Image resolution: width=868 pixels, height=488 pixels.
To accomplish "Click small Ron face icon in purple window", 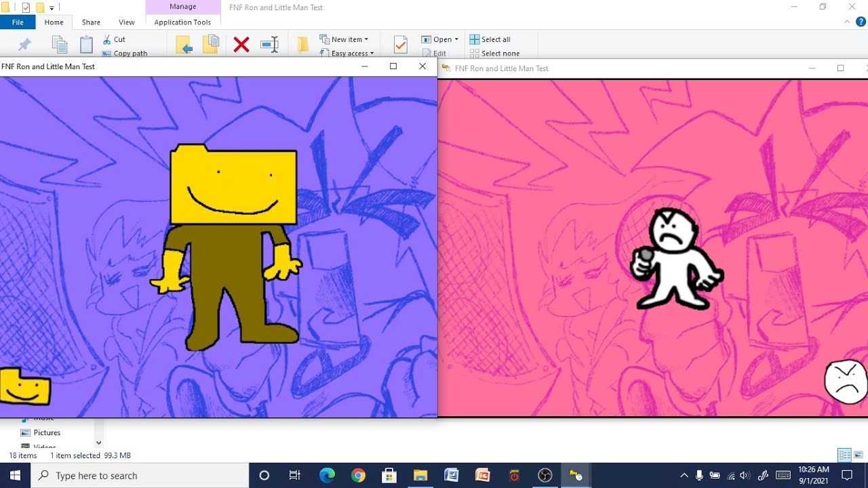I will 24,386.
